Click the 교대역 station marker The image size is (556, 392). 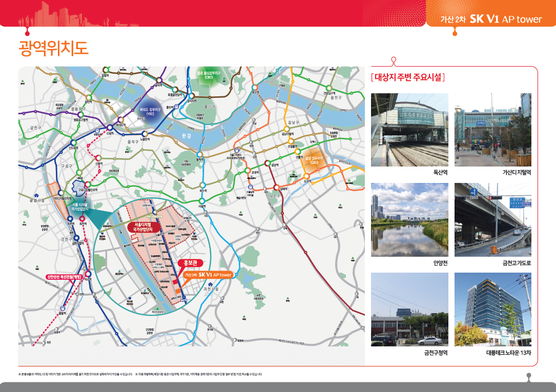(x=248, y=171)
